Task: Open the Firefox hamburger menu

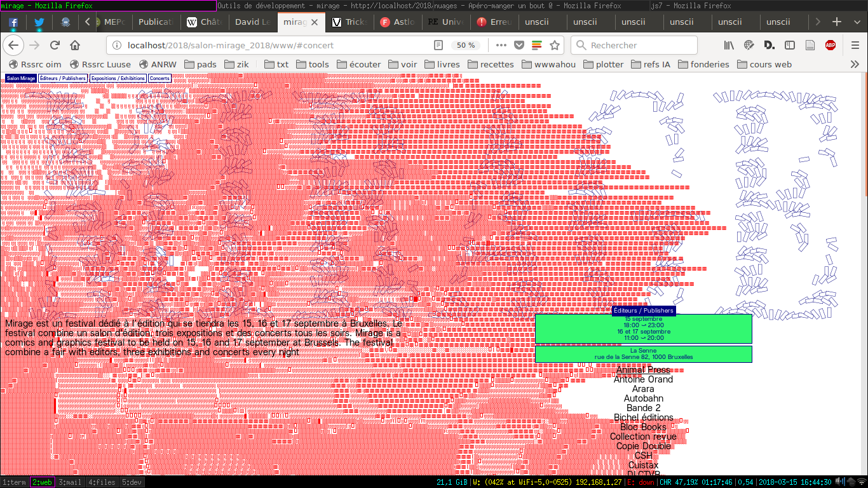Action: 855,45
